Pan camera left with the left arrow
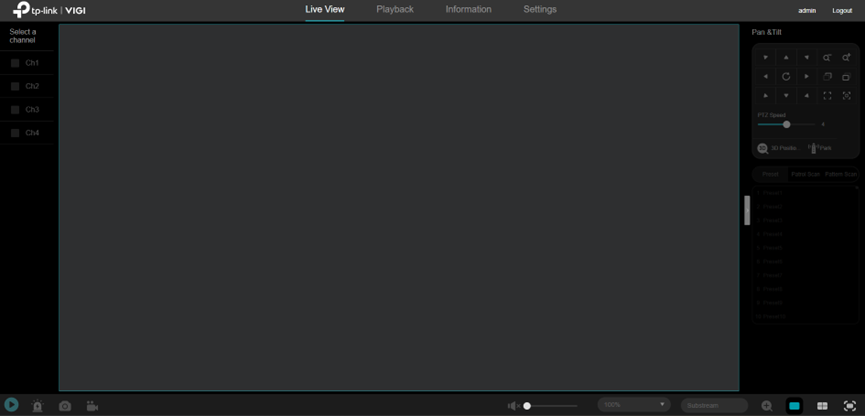The height and width of the screenshot is (416, 865). 766,77
